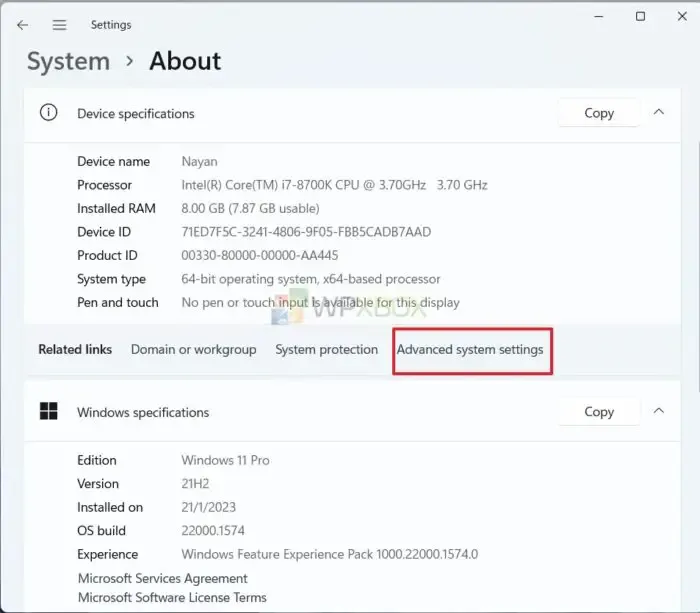Select installed RAM value 8.00 GB
The height and width of the screenshot is (613, 700).
(250, 209)
